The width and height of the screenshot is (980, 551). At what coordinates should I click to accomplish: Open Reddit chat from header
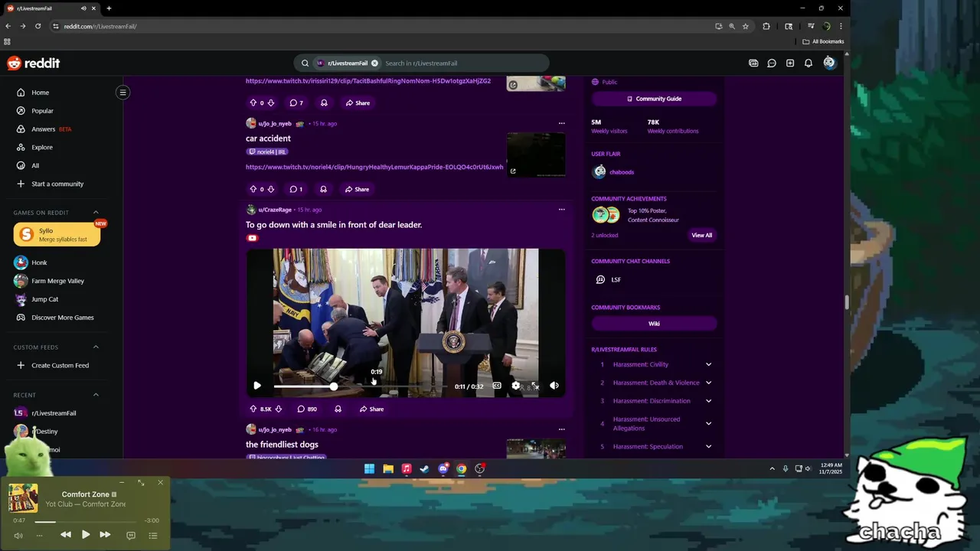point(772,64)
